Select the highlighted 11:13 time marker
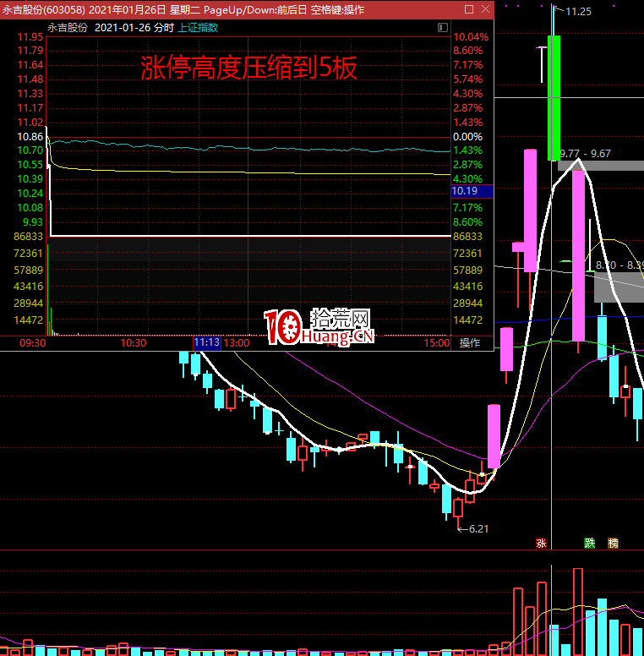The width and height of the screenshot is (644, 656). pos(206,342)
